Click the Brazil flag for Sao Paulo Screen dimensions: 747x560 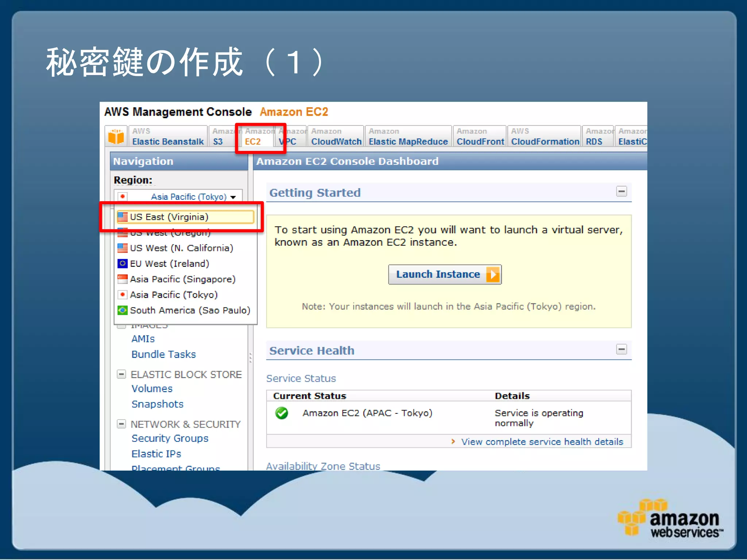tap(123, 310)
